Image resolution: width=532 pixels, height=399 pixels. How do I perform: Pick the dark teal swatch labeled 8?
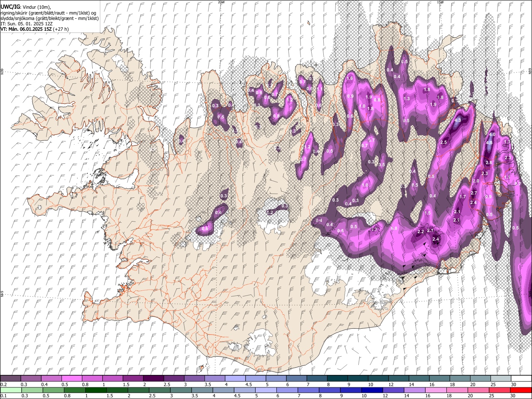pyautogui.click(x=337, y=378)
